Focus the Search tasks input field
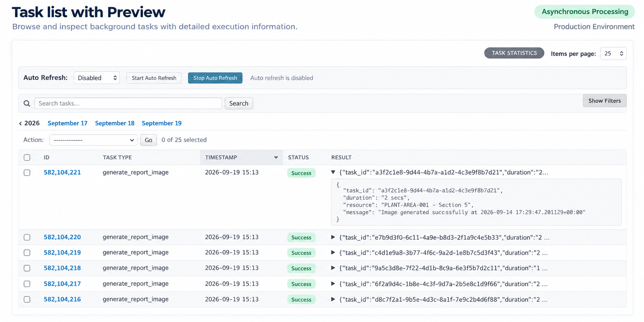This screenshot has width=644, height=322. pyautogui.click(x=128, y=103)
